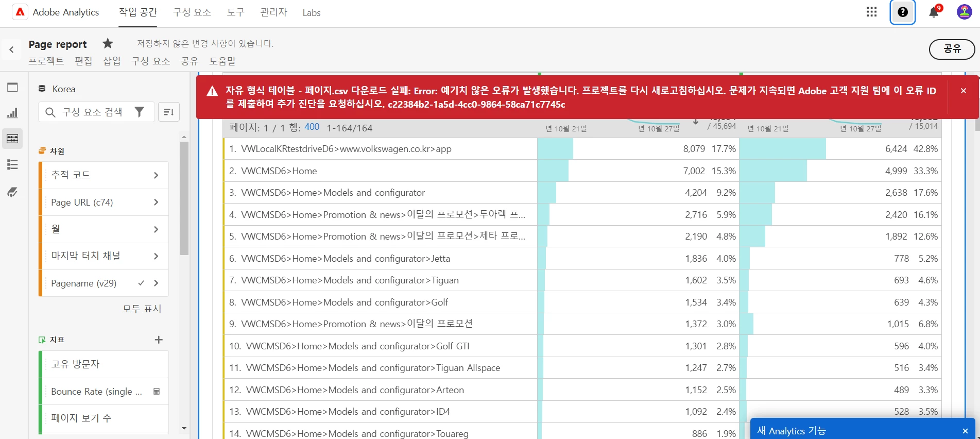Click the Adobe Analytics logo icon
The height and width of the screenshot is (439, 980).
pos(20,12)
